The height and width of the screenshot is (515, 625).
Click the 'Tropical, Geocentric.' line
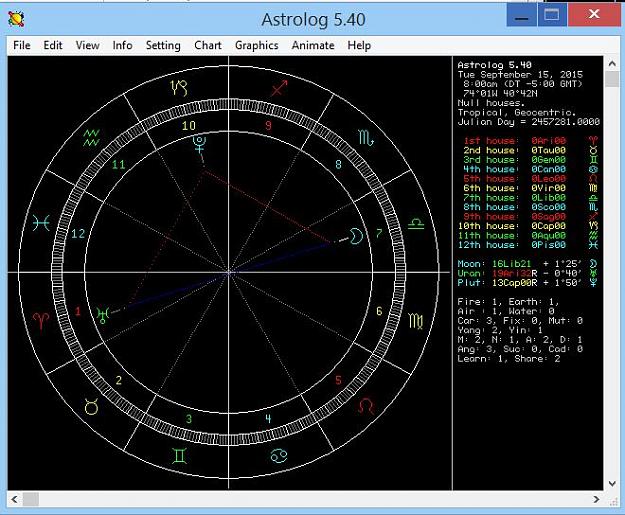517,112
